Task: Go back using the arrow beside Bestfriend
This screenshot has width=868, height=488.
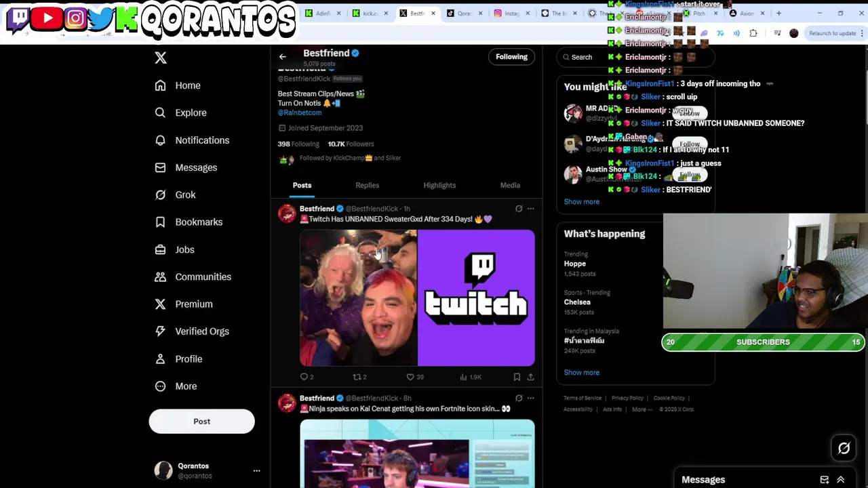Action: [x=283, y=57]
